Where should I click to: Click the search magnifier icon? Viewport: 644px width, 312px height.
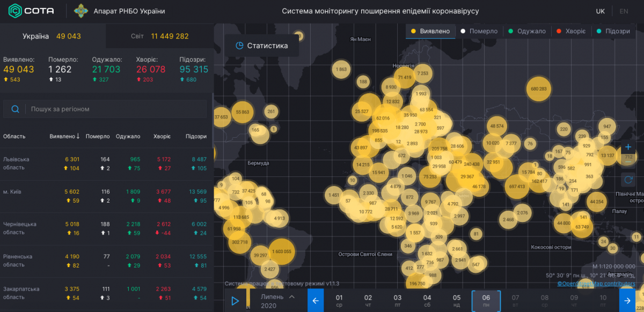click(15, 109)
